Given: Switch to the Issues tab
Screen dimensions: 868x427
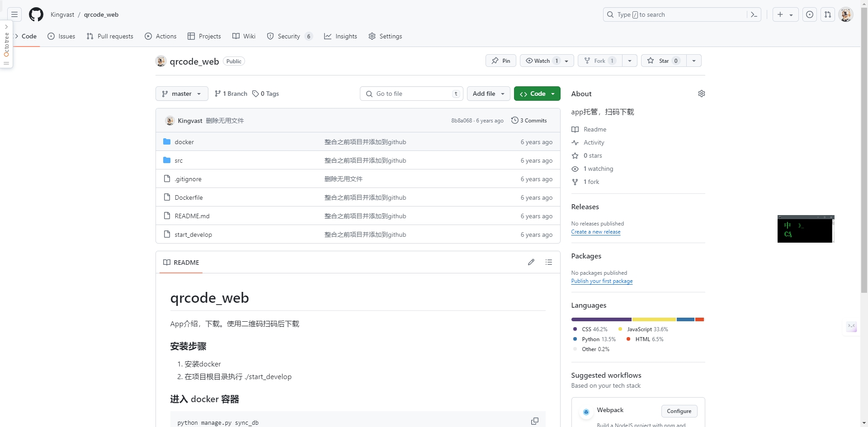Looking at the screenshot, I should click(61, 36).
